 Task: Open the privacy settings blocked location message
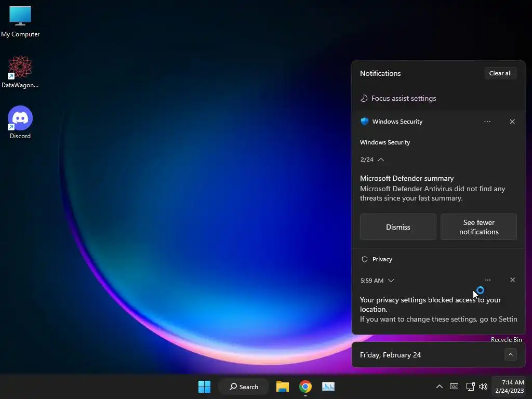[x=438, y=310]
